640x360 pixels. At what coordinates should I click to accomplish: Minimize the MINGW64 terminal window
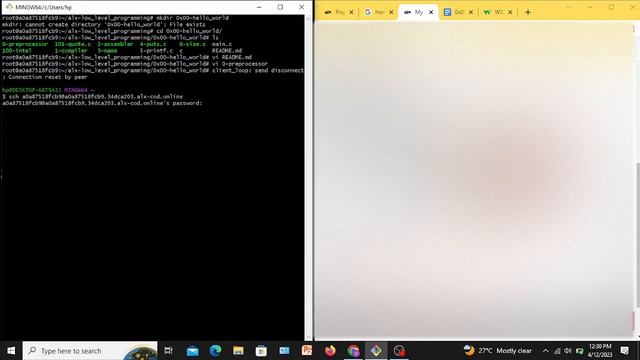click(x=259, y=7)
